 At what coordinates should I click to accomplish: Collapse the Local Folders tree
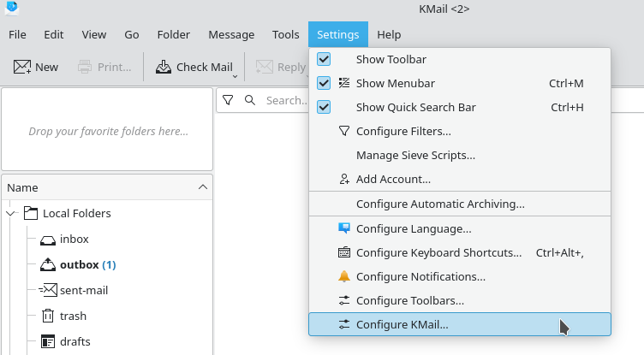point(12,213)
